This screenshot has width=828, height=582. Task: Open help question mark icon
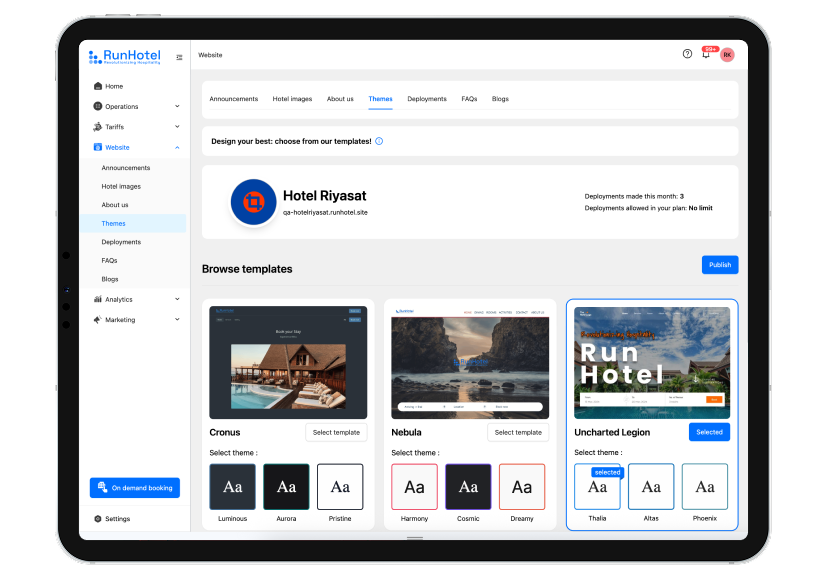click(x=687, y=54)
